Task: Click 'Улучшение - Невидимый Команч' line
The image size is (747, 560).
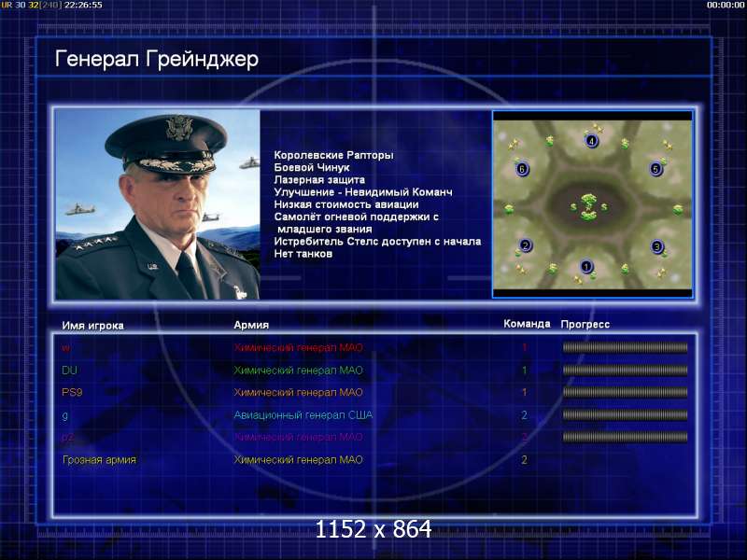Action: (363, 192)
